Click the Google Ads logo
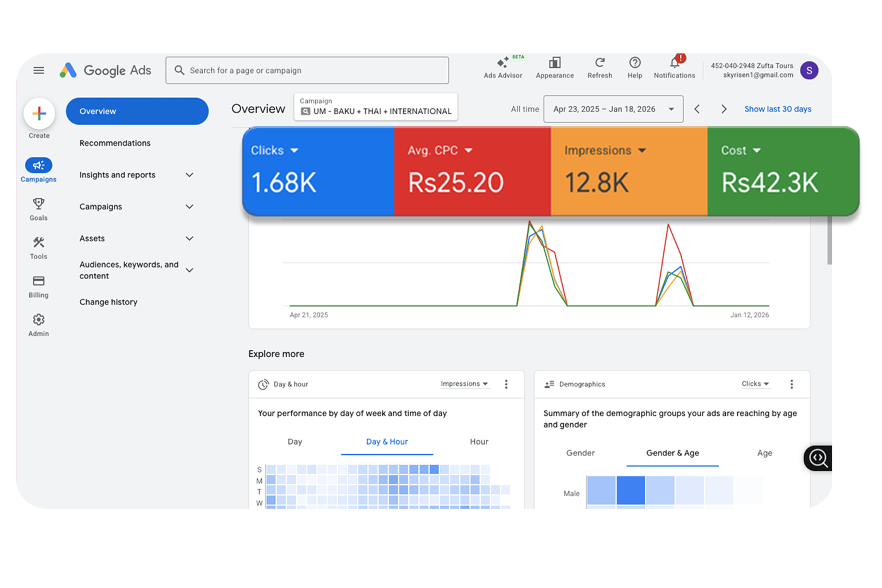The height and width of the screenshot is (588, 882). [106, 70]
